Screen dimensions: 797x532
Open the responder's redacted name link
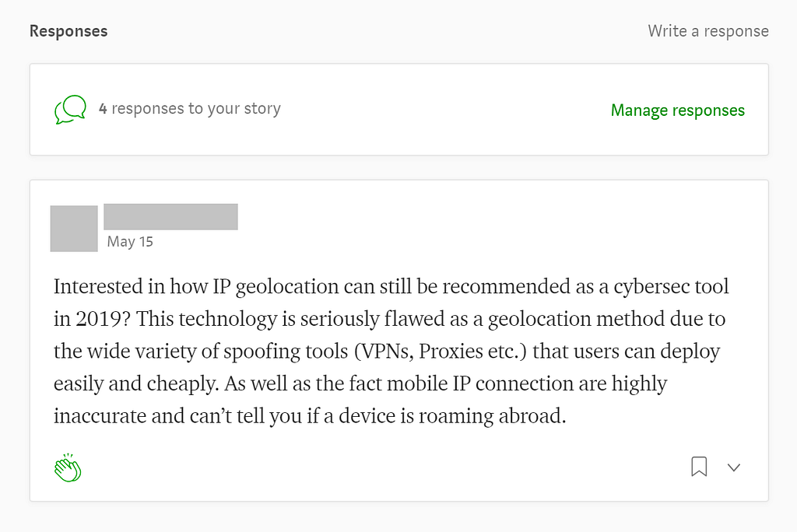170,217
